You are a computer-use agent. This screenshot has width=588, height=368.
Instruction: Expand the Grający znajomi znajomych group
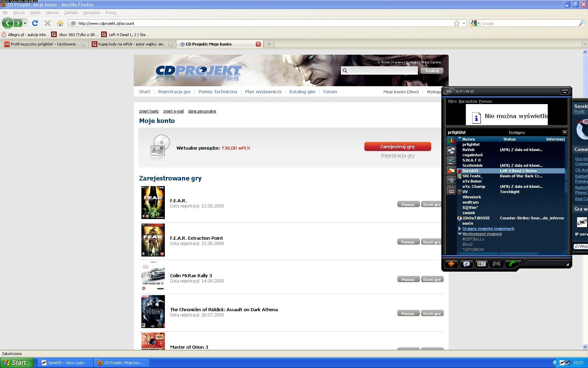click(460, 229)
